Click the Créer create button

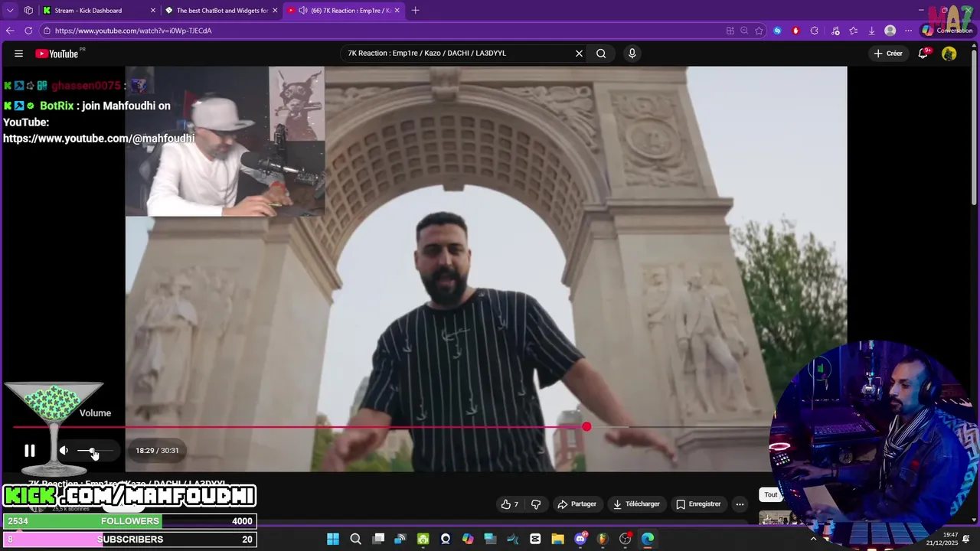[888, 54]
